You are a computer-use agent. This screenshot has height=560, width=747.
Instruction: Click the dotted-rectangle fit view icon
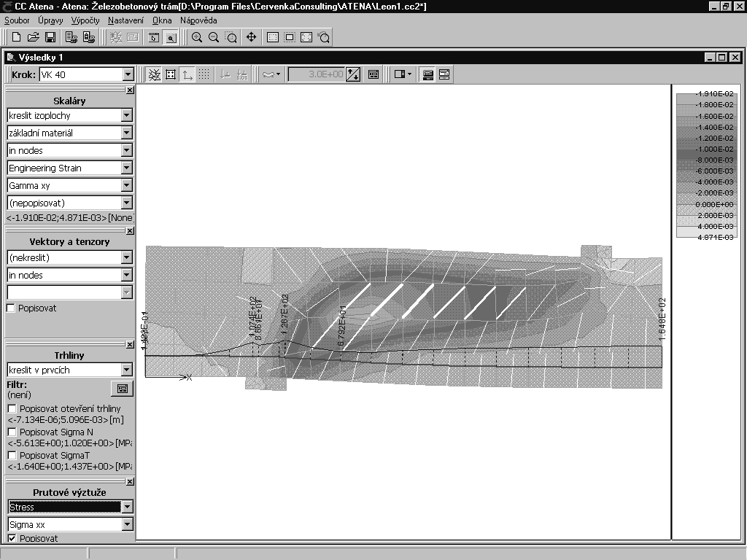pos(273,37)
